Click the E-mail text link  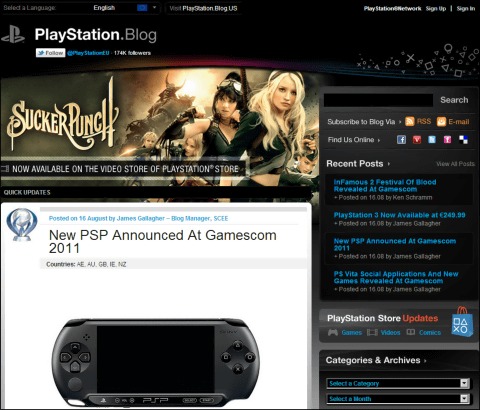(x=459, y=122)
